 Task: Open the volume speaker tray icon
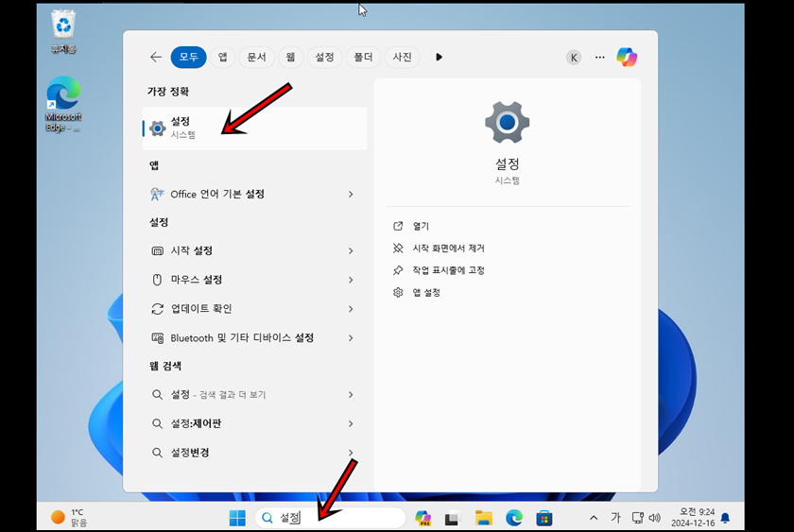point(654,517)
